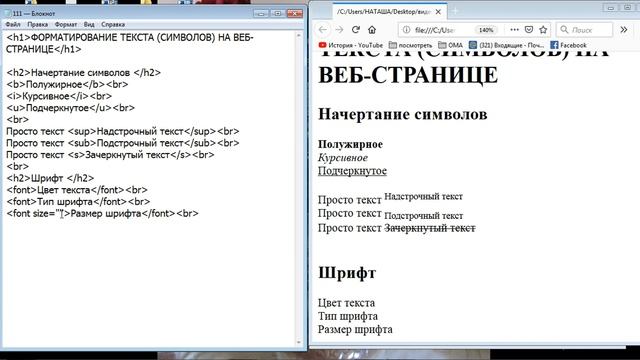This screenshot has width=640, height=360.
Task: Open the посмотреть bookmarks folder
Action: (410, 45)
